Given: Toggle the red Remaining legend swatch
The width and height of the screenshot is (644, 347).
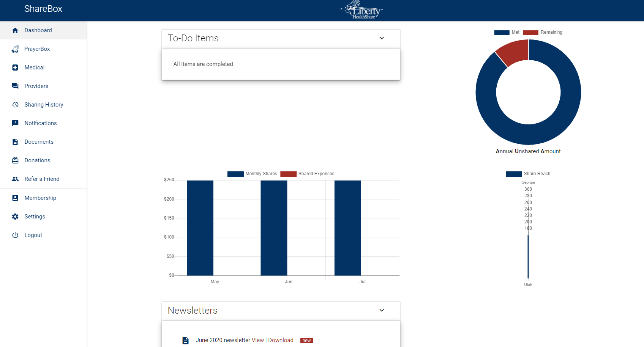Looking at the screenshot, I should tap(530, 32).
